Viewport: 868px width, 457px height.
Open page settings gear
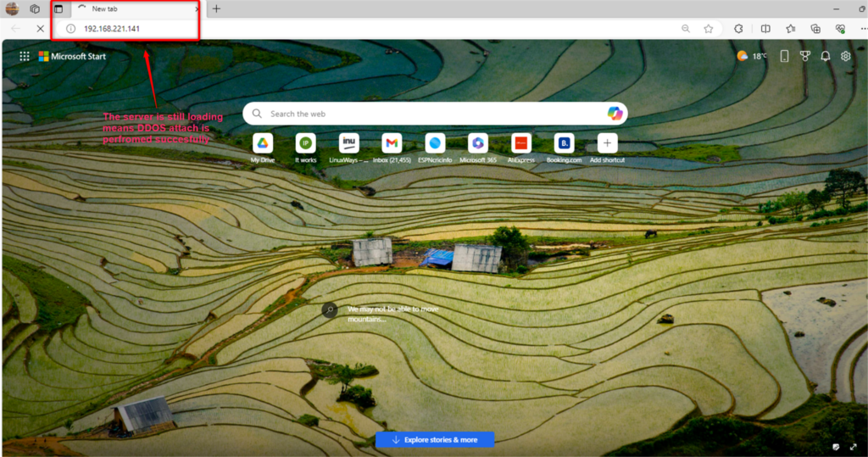tap(845, 56)
